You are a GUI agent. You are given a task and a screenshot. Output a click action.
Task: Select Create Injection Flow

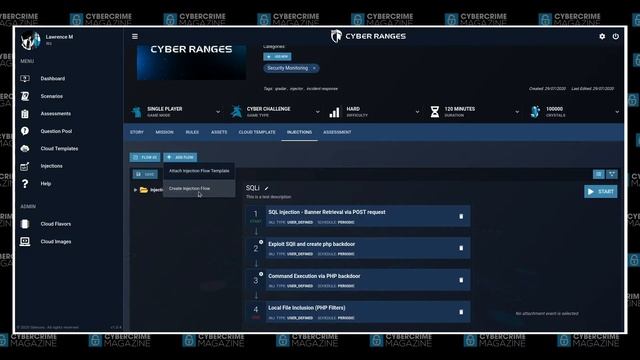pos(199,189)
